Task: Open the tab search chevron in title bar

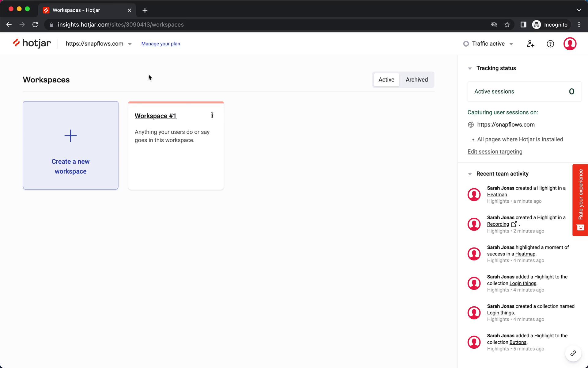Action: (x=579, y=10)
